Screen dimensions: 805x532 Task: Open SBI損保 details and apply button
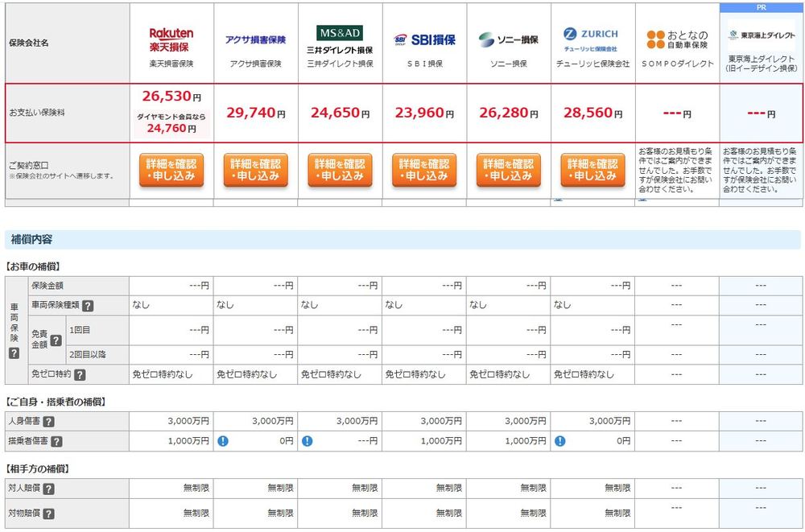[x=424, y=170]
